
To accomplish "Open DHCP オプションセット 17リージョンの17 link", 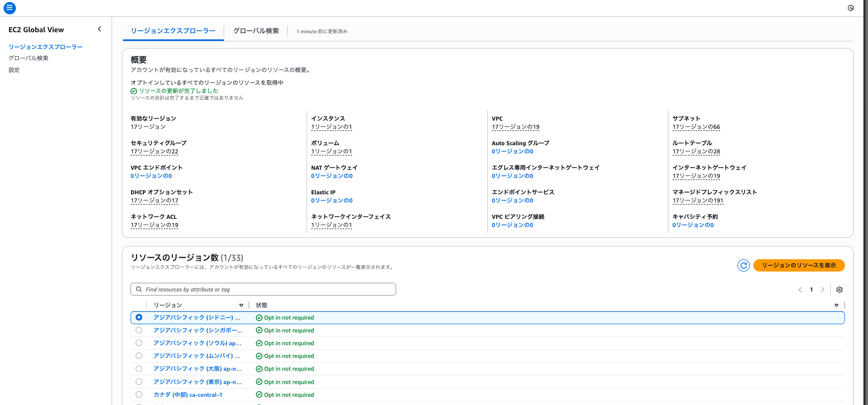I will coord(154,200).
